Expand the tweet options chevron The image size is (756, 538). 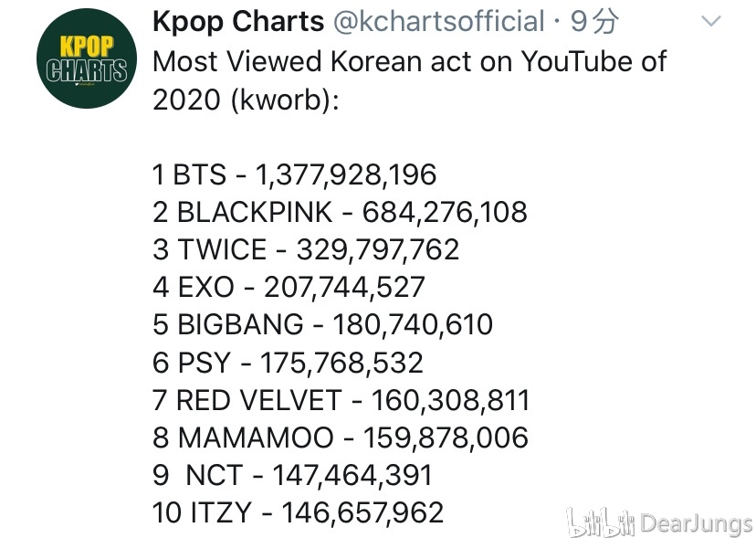coord(710,22)
